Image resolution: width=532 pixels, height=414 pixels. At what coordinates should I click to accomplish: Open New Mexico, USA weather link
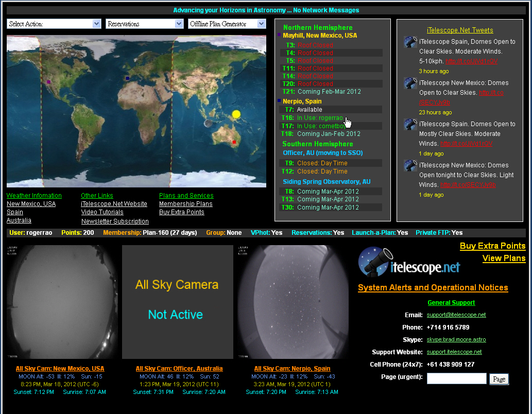tap(31, 203)
